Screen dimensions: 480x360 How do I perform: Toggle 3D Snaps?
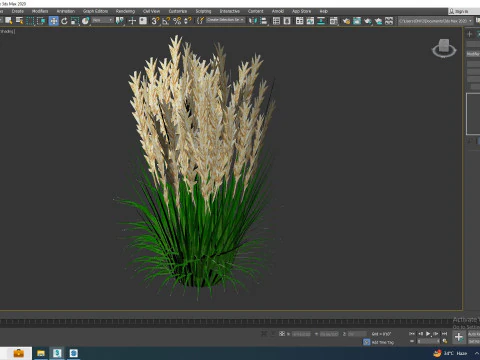155,21
